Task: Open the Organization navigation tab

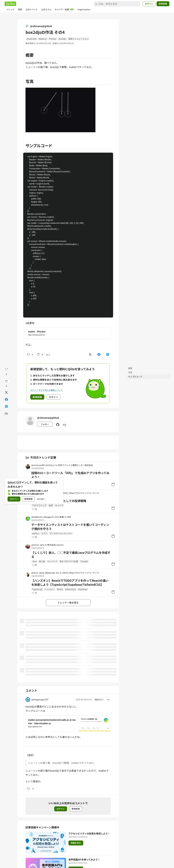Action: [x=84, y=9]
